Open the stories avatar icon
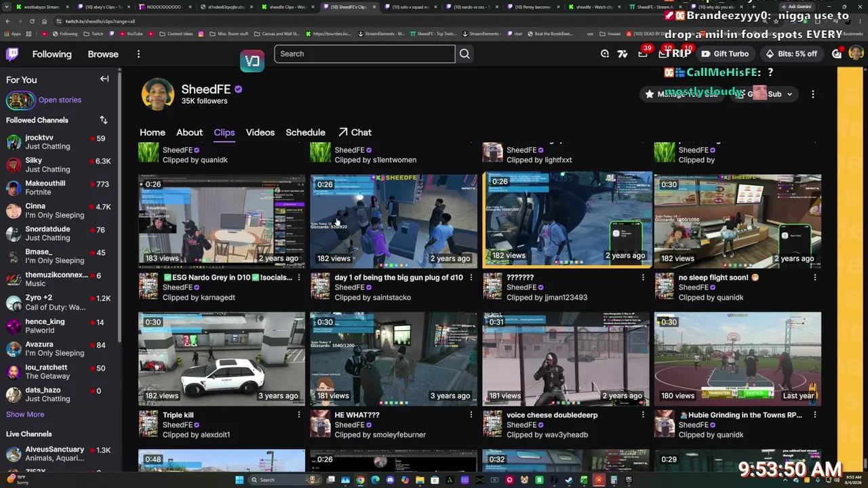 tap(20, 100)
